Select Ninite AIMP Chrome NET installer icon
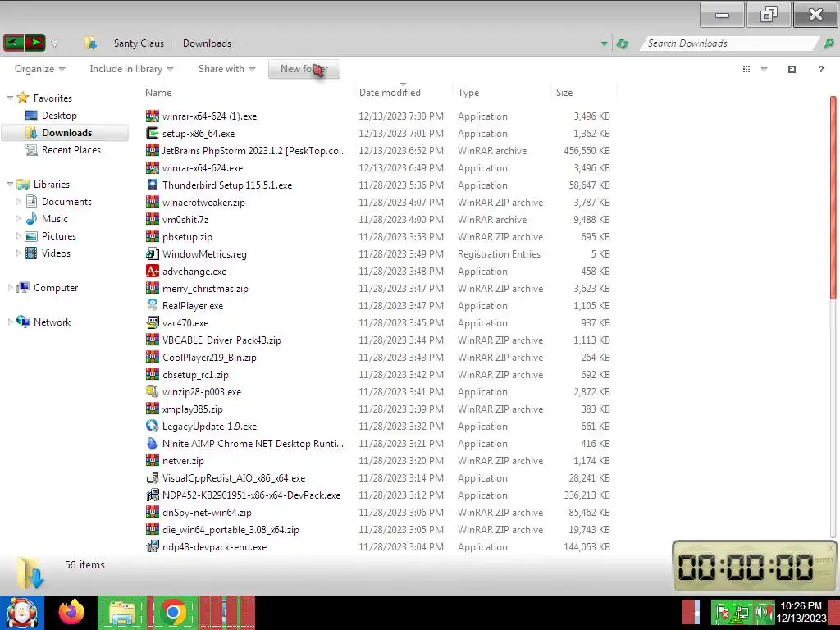Screen dimensions: 840x630 coord(153,444)
